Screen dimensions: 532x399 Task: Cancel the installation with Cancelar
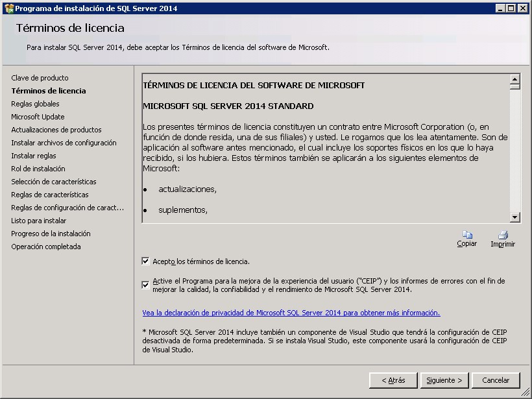tap(496, 380)
